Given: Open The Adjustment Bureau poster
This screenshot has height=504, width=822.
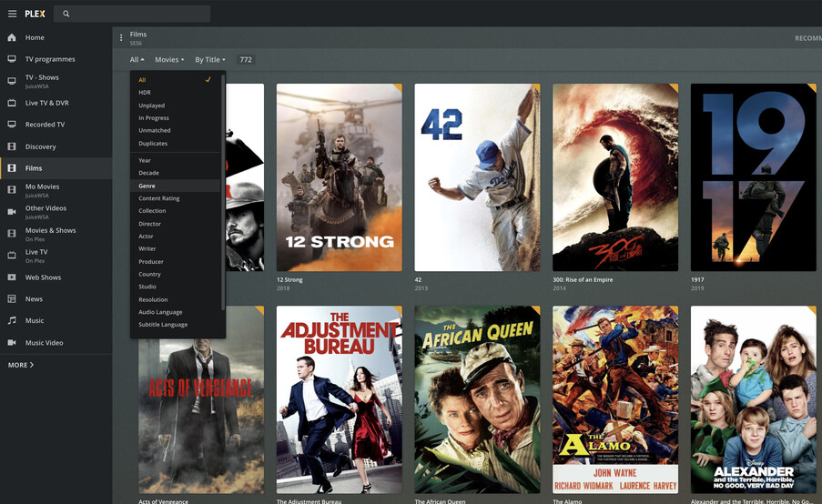Looking at the screenshot, I should (x=340, y=399).
